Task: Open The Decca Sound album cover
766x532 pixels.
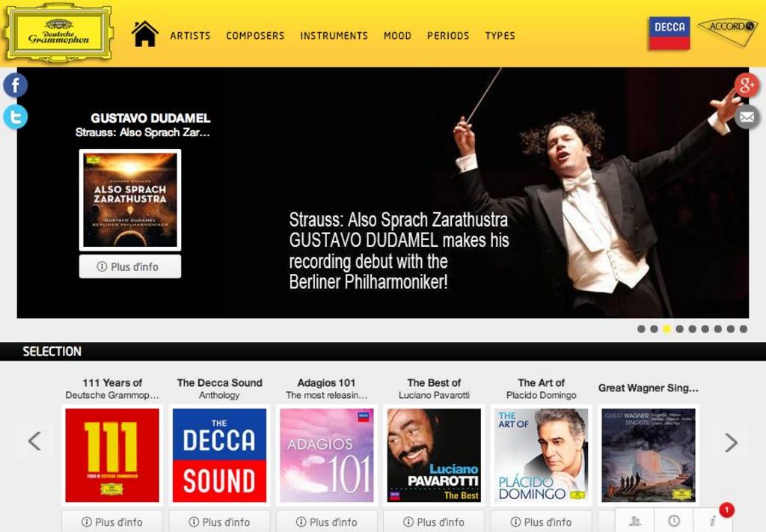Action: click(219, 455)
